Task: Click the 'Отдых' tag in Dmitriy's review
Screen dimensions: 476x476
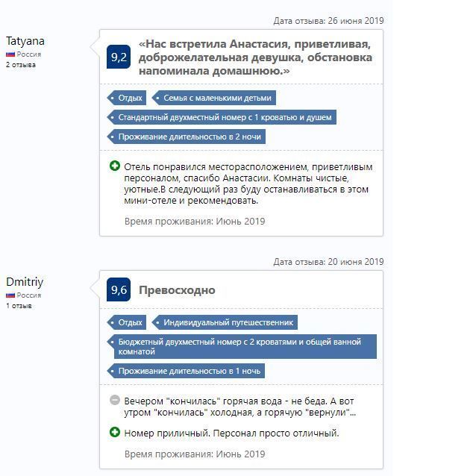Action: pyautogui.click(x=127, y=322)
